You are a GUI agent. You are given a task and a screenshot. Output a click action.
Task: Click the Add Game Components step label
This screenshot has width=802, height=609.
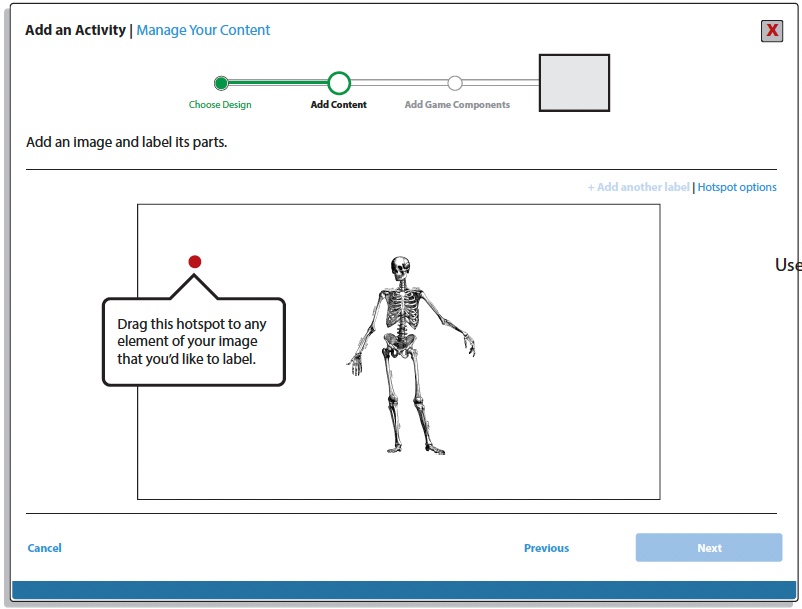click(x=457, y=105)
